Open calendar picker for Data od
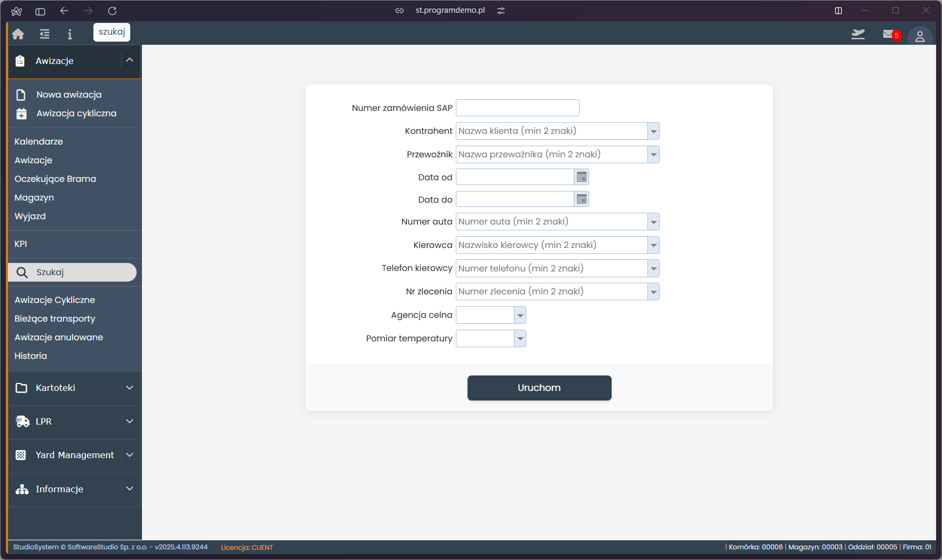Screen dimensions: 942x560 point(582,177)
